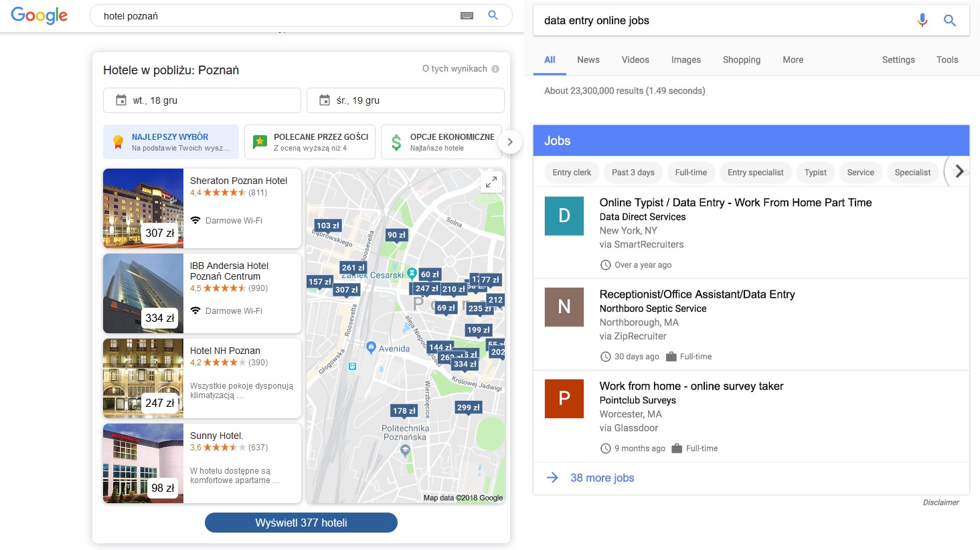This screenshot has width=980, height=550.
Task: Select the NAJLEPSZY WYBÓR hotel filter
Action: (171, 141)
